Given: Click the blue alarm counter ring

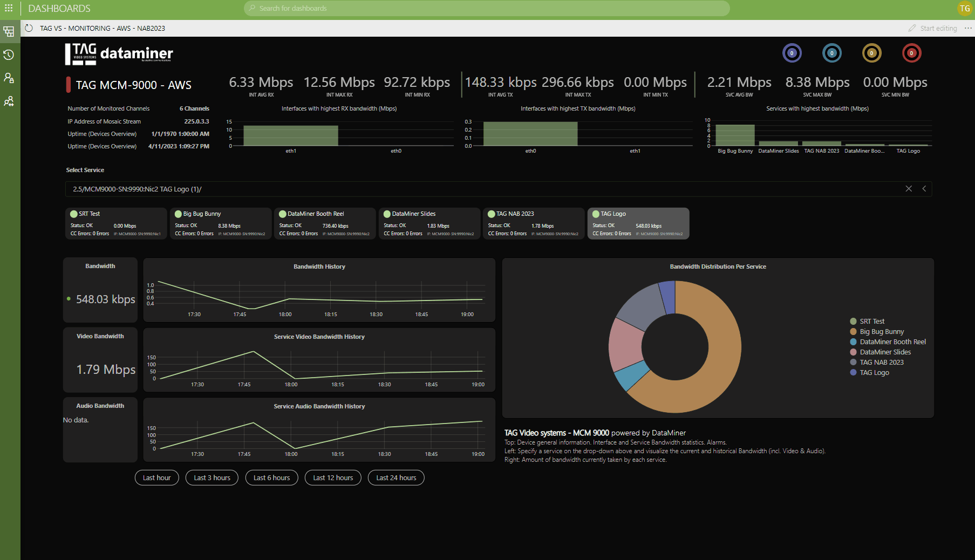Looking at the screenshot, I should (832, 53).
